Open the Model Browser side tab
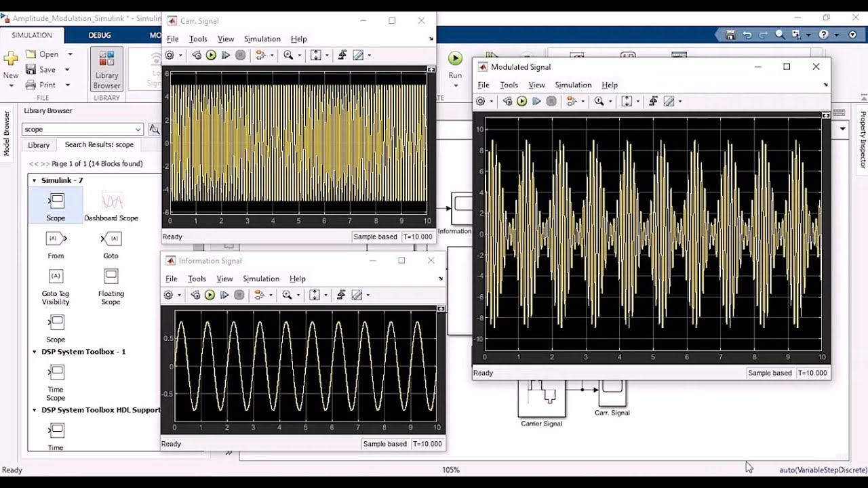Screen dimensions: 868x488 coord(7,134)
